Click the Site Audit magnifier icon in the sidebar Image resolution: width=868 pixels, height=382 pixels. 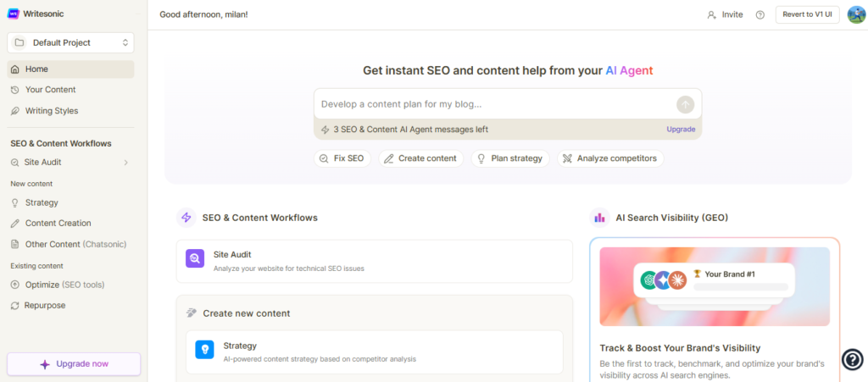tap(14, 163)
